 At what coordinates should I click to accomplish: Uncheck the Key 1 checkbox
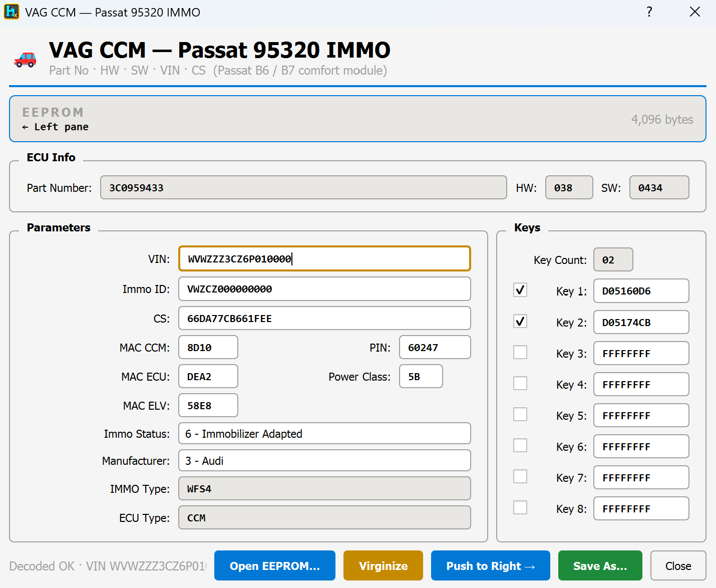(x=520, y=290)
